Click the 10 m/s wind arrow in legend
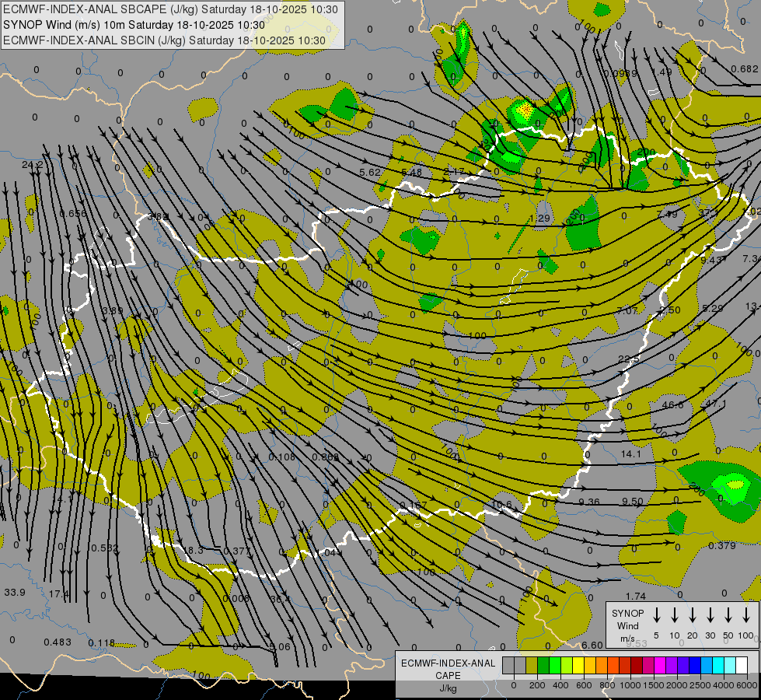761x700 pixels. [675, 615]
